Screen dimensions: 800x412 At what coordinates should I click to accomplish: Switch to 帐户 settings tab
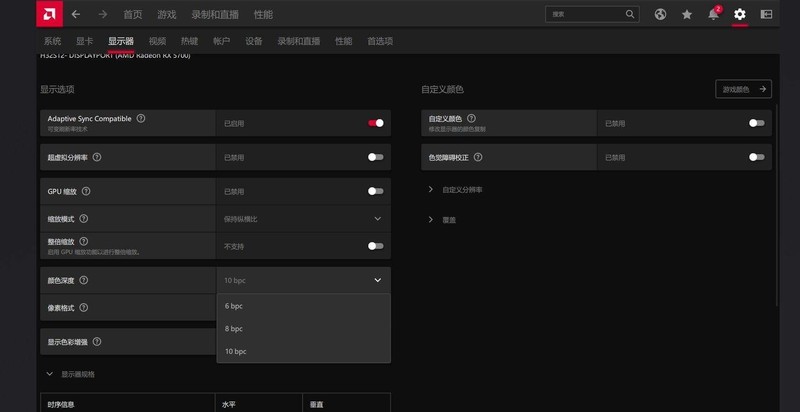point(221,41)
